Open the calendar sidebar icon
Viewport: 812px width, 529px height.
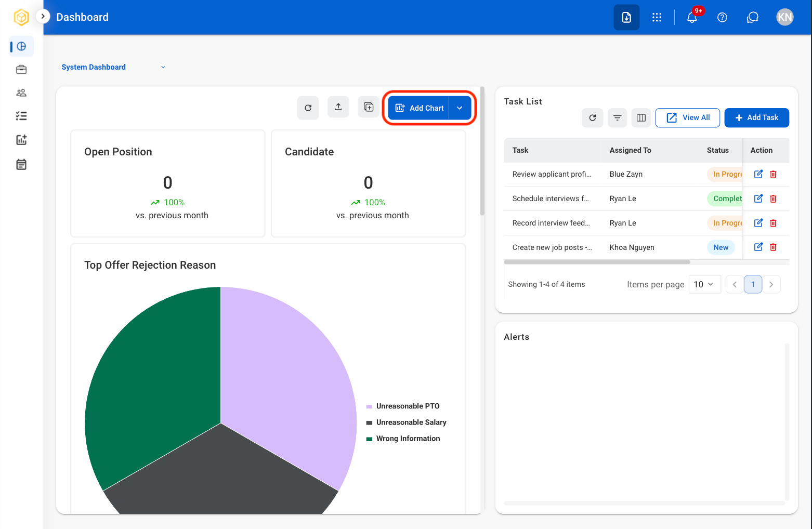(x=21, y=165)
